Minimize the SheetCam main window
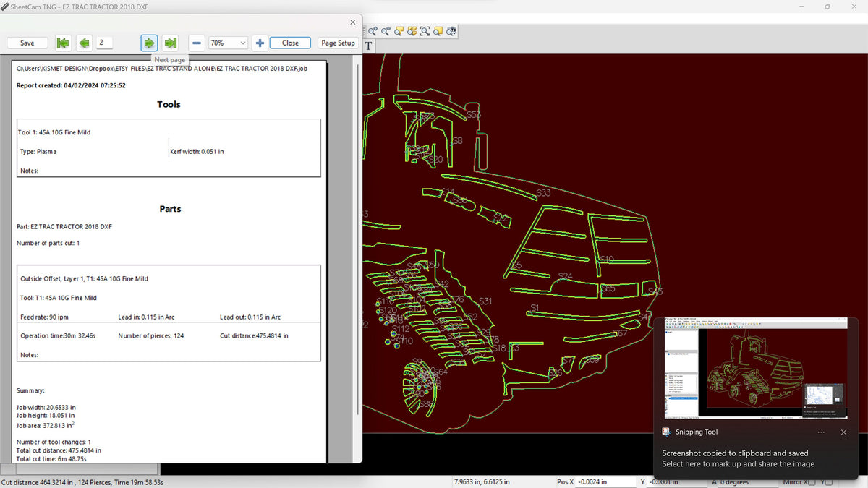Image resolution: width=868 pixels, height=488 pixels. 801,6
